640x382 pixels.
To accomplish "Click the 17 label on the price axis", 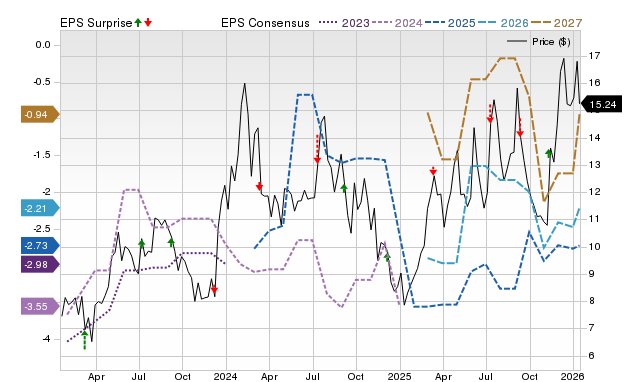I will click(594, 55).
